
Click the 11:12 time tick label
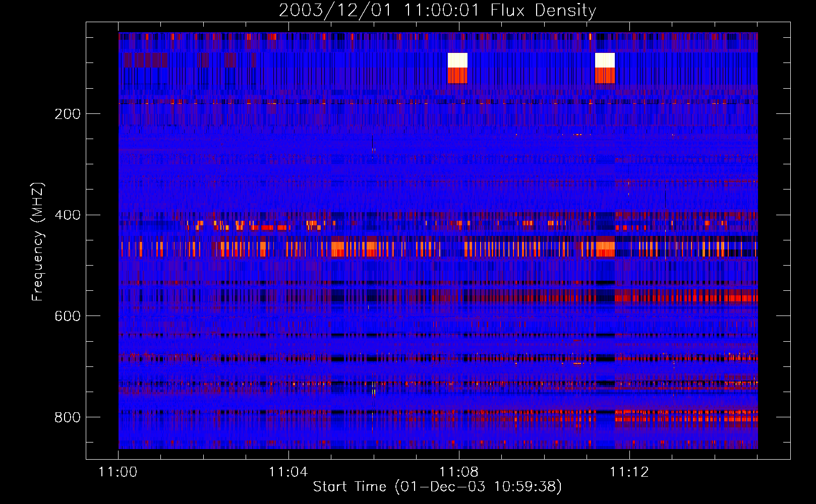click(x=629, y=472)
